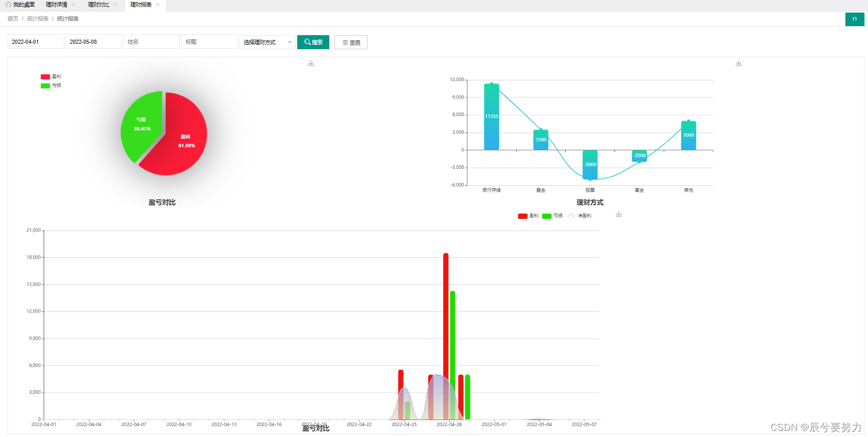The height and width of the screenshot is (437, 868).
Task: Click the 其他 axis label
Action: tap(688, 190)
